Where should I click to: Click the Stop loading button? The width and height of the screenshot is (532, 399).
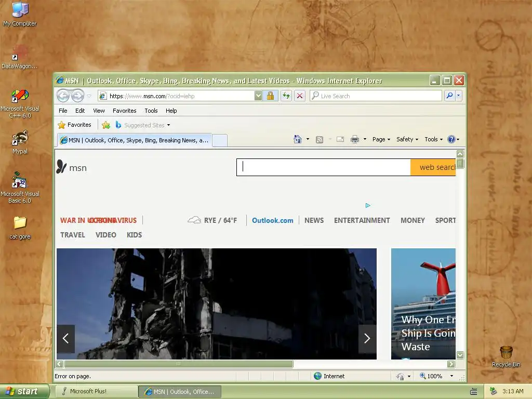point(300,96)
